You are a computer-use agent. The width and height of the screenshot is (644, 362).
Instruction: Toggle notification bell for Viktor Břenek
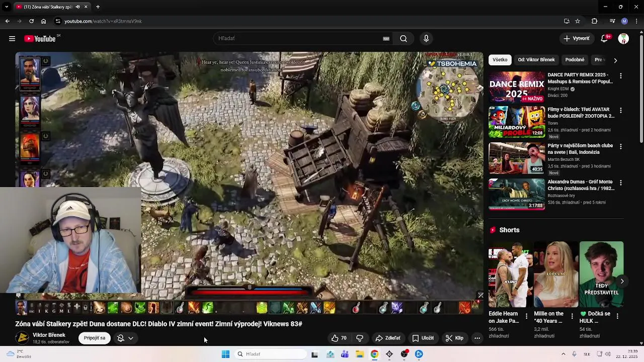[121, 338]
